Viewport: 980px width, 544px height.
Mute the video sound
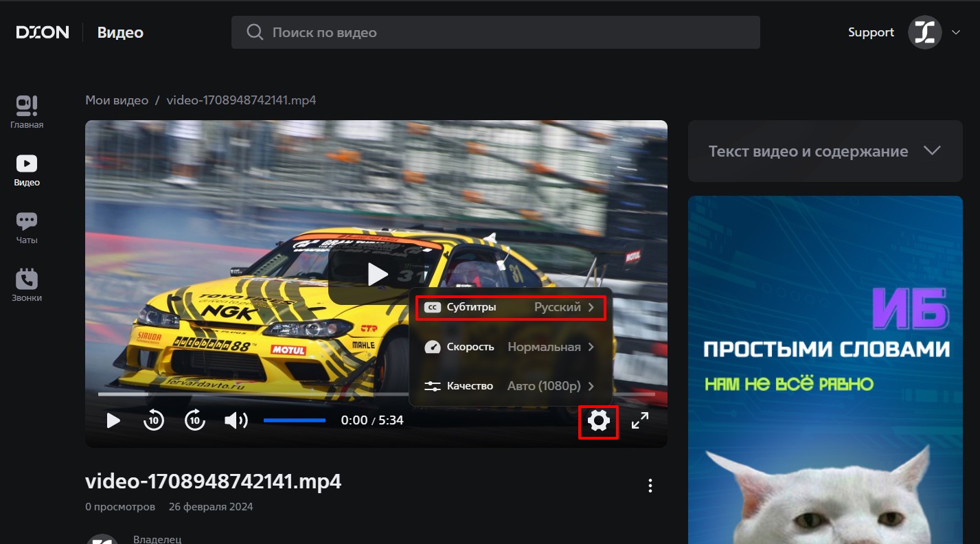tap(236, 420)
